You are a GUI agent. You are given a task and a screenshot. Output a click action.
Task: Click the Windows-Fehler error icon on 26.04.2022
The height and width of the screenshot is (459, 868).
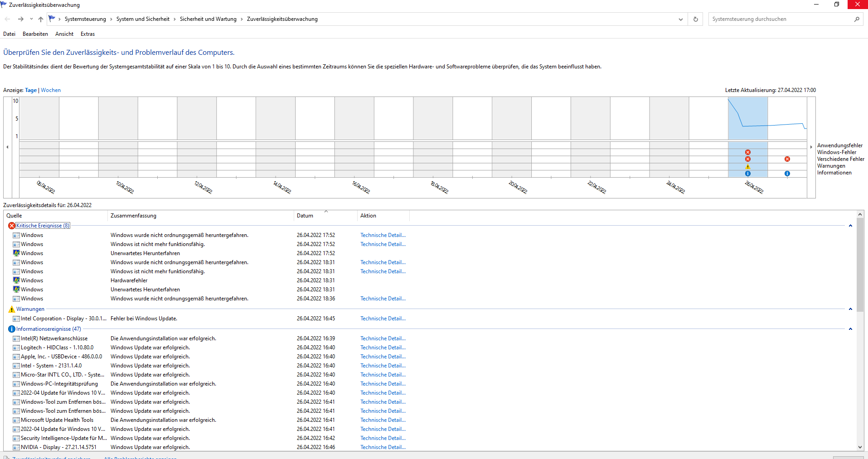click(747, 152)
